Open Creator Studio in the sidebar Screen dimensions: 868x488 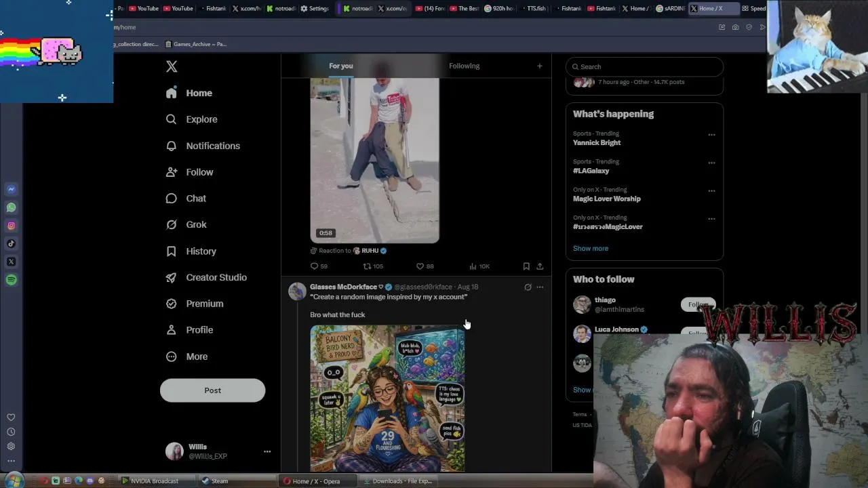pos(206,277)
